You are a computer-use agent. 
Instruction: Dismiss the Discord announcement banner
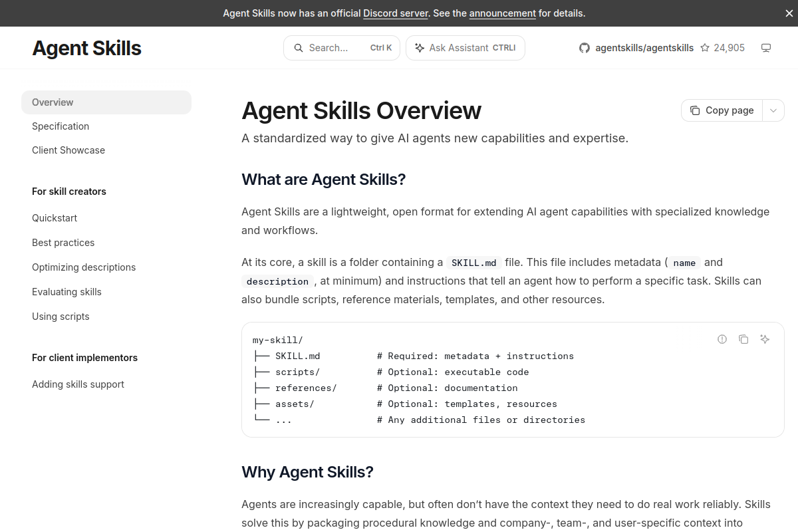[789, 13]
